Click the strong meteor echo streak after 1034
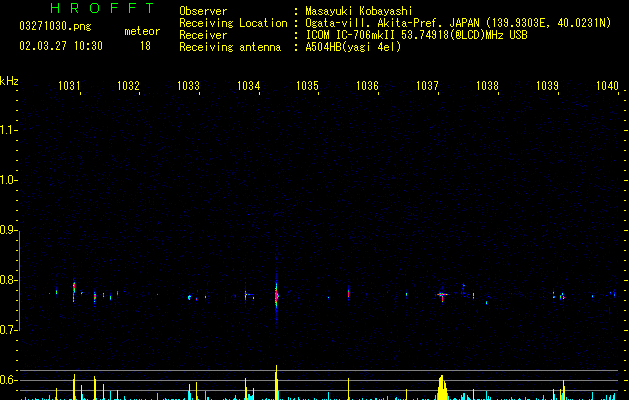 pyautogui.click(x=276, y=296)
